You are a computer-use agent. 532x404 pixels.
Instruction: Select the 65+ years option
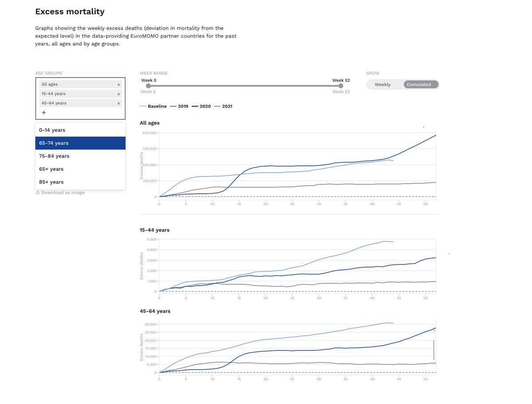point(80,169)
